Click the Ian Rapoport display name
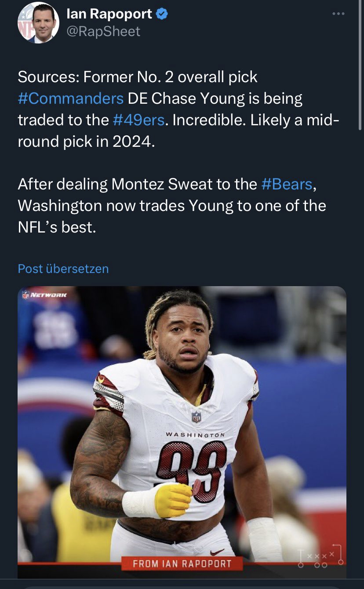364x589 pixels. coord(109,15)
